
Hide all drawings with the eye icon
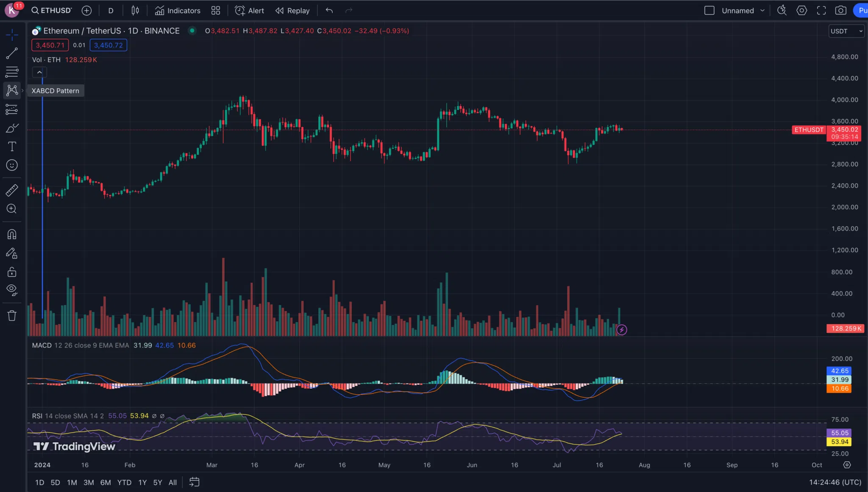12,290
